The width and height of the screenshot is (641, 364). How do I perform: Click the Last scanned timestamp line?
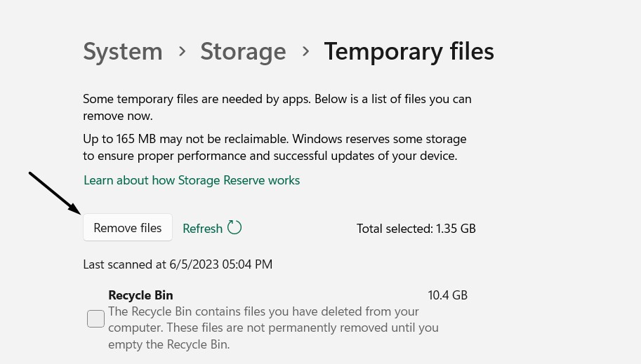click(178, 264)
